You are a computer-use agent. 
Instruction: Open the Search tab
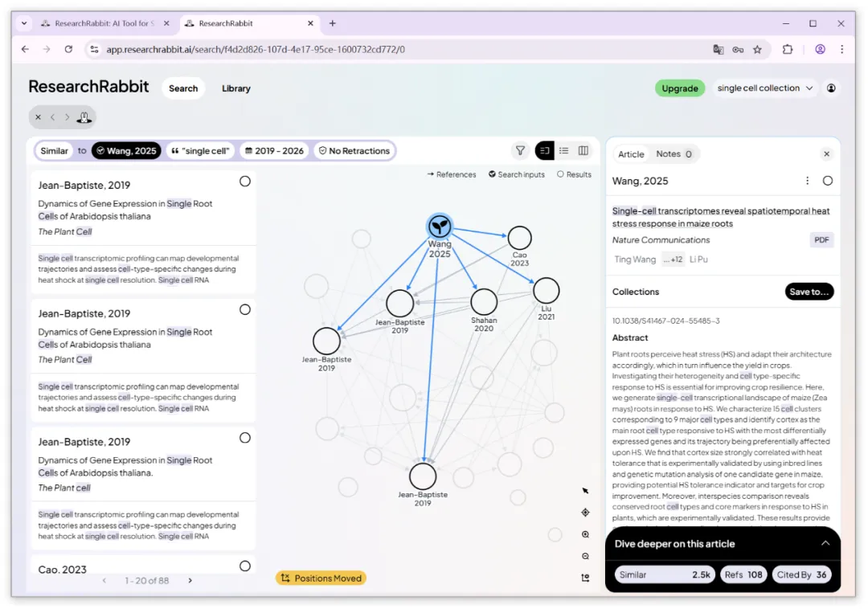(183, 88)
